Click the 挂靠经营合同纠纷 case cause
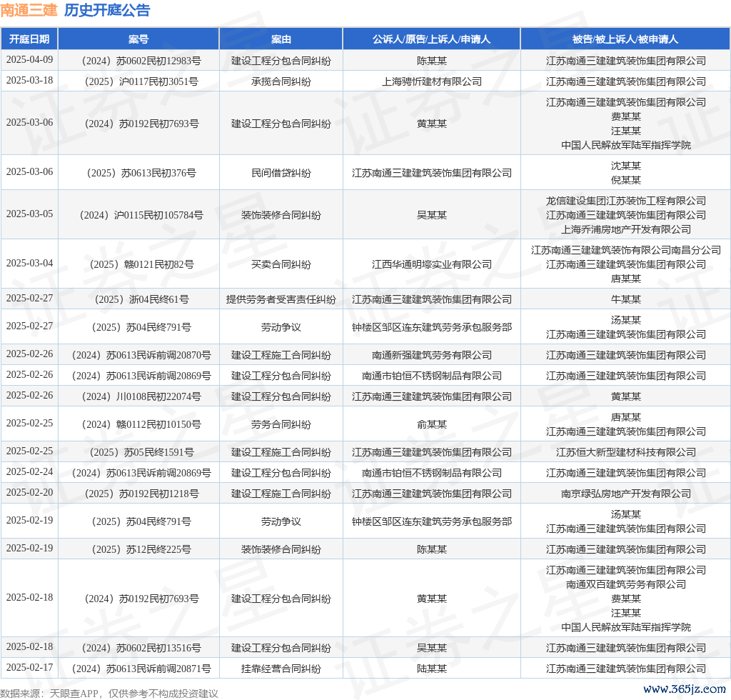The image size is (731, 700). pyautogui.click(x=281, y=669)
